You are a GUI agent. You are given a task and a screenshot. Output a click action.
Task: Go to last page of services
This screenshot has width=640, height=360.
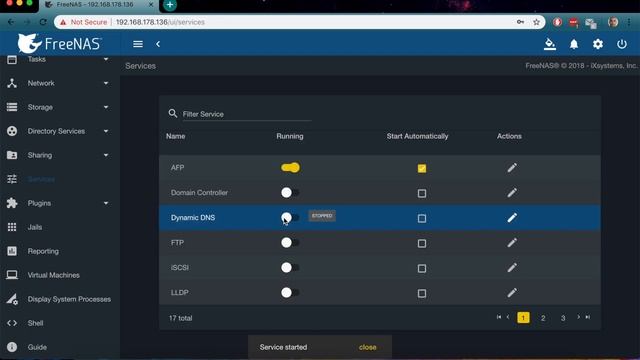coord(588,317)
